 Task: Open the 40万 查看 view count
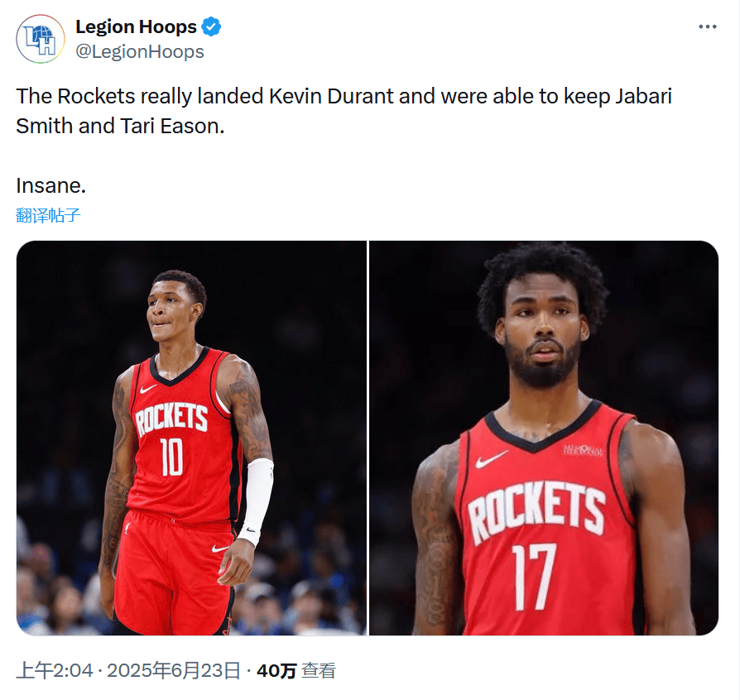coord(296,670)
